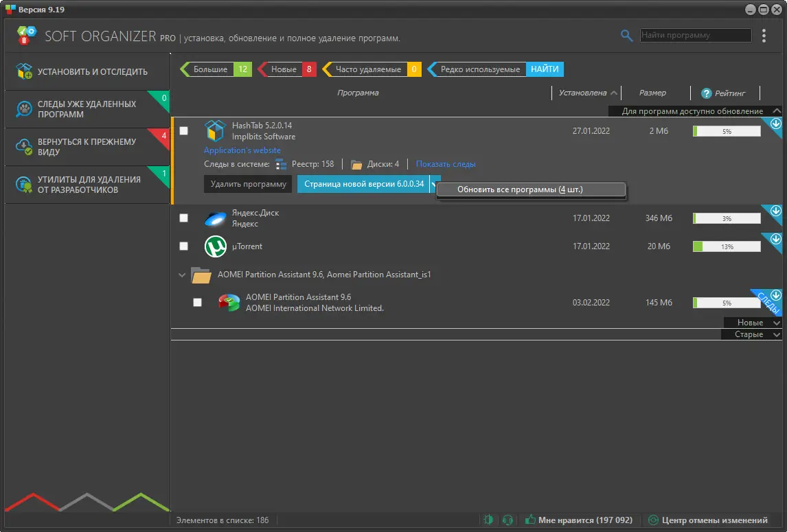787x532 pixels.
Task: Click the headset support icon
Action: click(508, 520)
